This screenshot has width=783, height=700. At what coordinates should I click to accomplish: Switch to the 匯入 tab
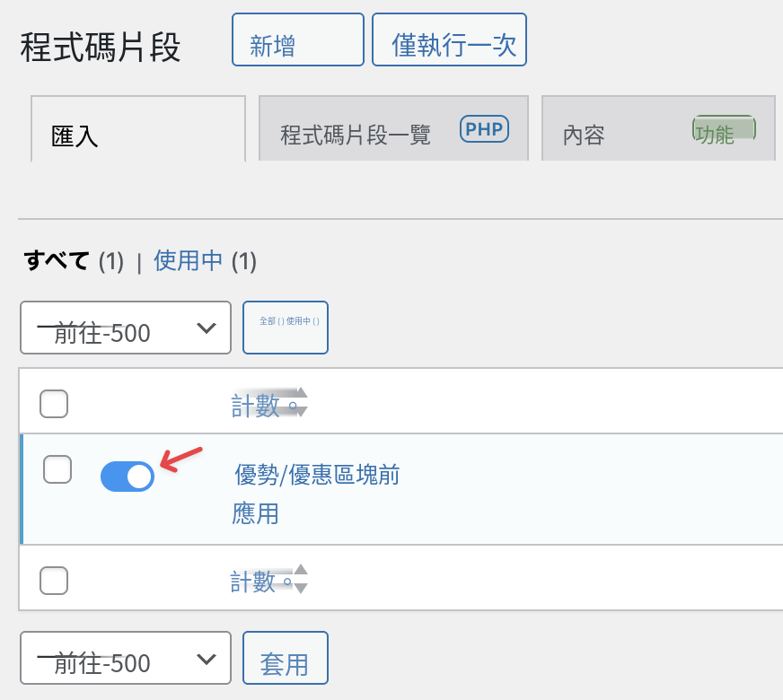[138, 128]
